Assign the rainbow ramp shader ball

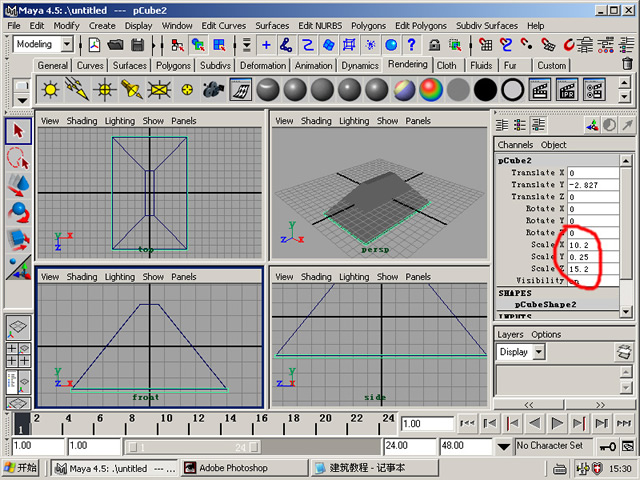click(431, 89)
